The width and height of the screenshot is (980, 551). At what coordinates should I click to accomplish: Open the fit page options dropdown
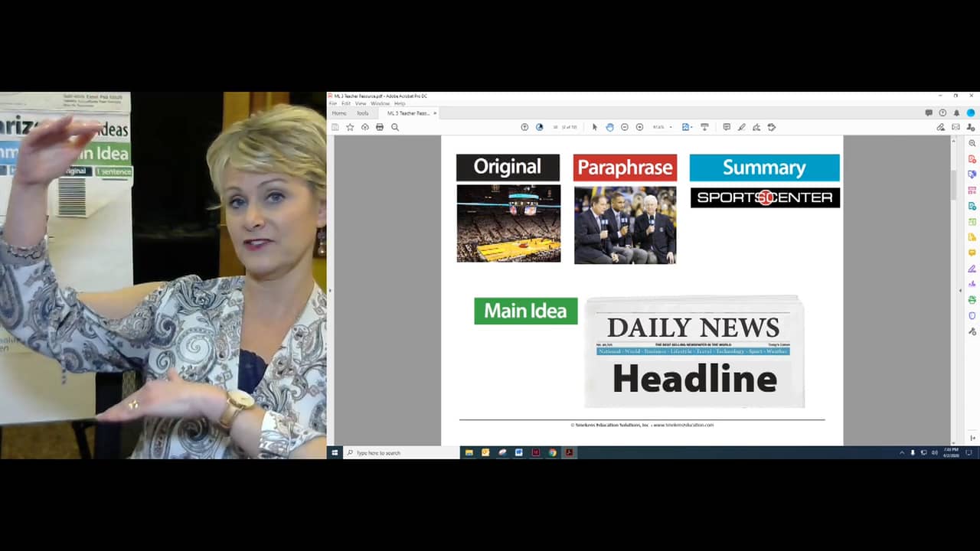coord(687,127)
